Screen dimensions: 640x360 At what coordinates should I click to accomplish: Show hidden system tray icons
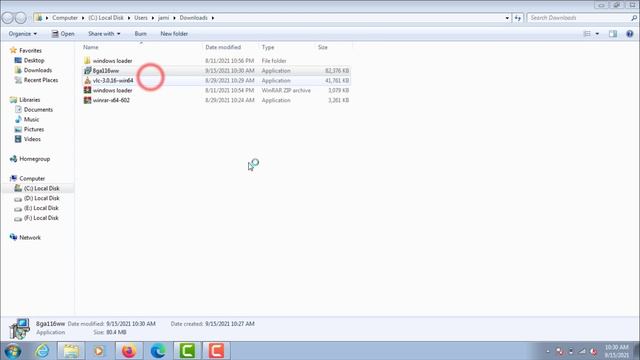tap(548, 351)
